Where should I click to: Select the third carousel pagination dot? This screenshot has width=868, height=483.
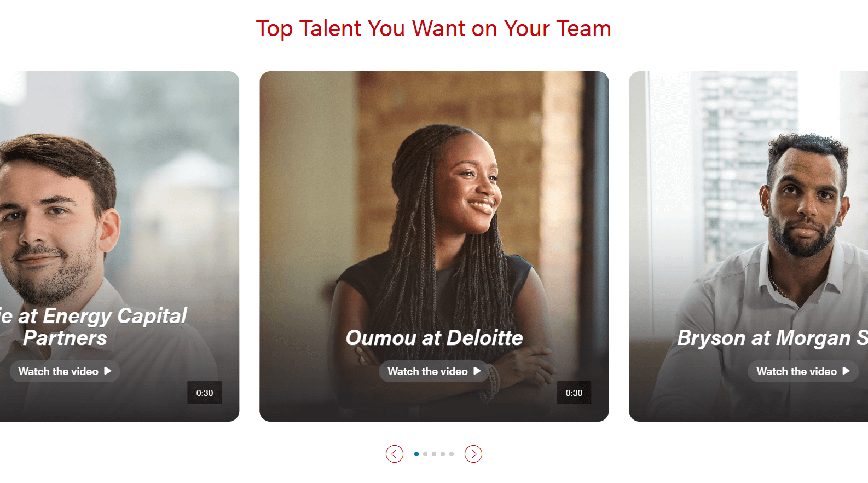pyautogui.click(x=434, y=454)
